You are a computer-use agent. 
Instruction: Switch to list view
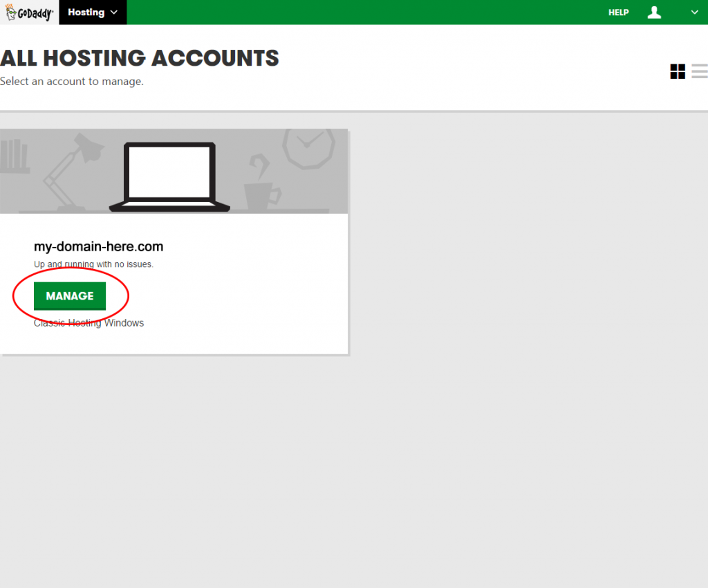[700, 71]
